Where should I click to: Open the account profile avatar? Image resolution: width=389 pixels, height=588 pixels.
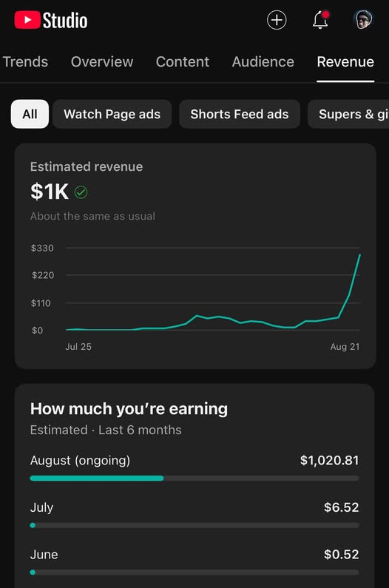pos(363,19)
